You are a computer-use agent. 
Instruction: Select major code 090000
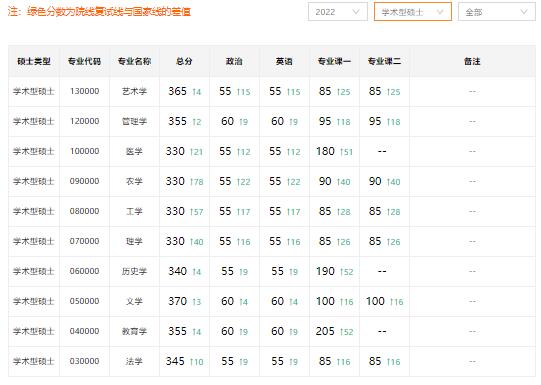(84, 181)
